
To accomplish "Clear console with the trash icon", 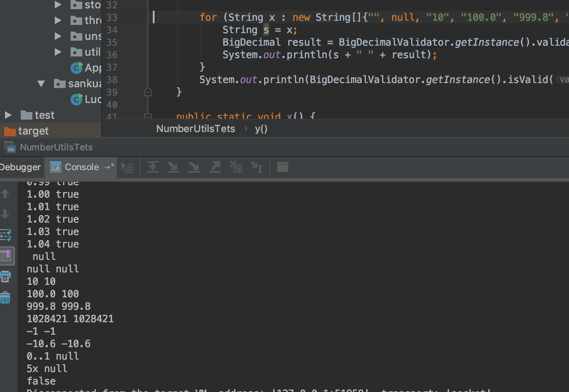I will (x=5, y=297).
